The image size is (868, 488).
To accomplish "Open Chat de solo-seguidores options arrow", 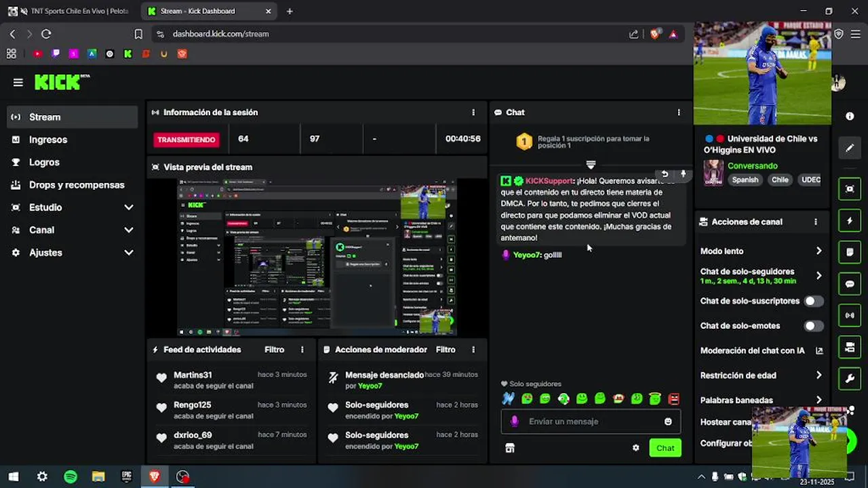I will [x=818, y=275].
